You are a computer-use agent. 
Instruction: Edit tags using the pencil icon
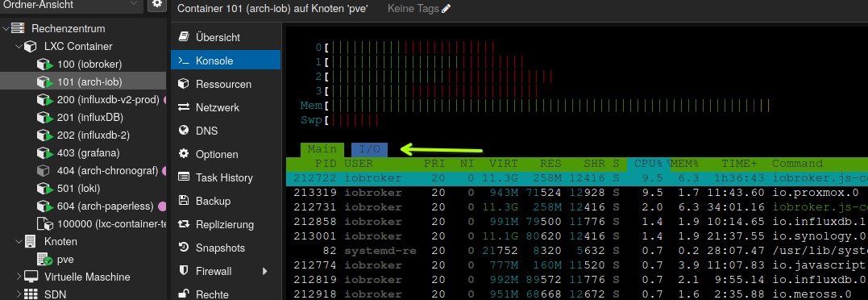tap(446, 9)
